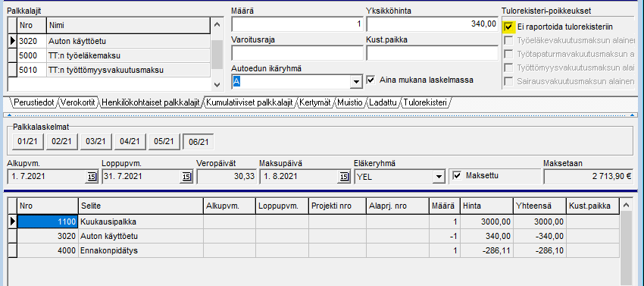
Task: Click Nimi column header in Palkkalajit
Action: 128,26
